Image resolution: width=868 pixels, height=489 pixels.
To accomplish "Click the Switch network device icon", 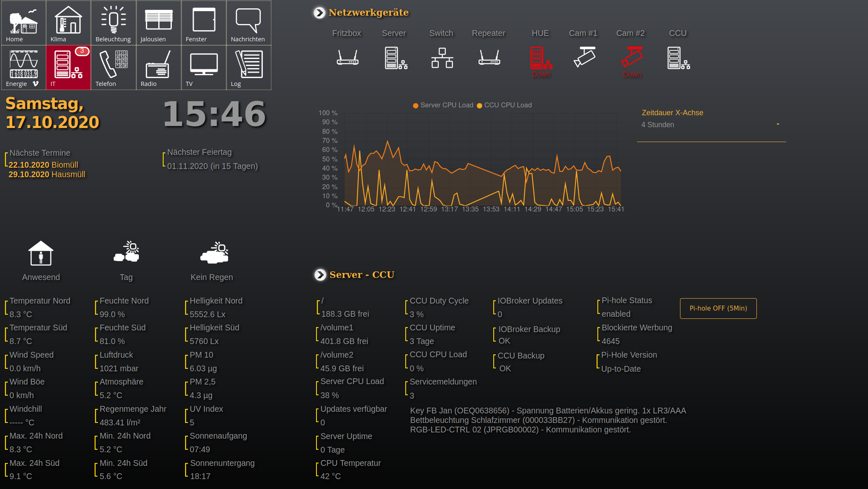I will click(442, 58).
